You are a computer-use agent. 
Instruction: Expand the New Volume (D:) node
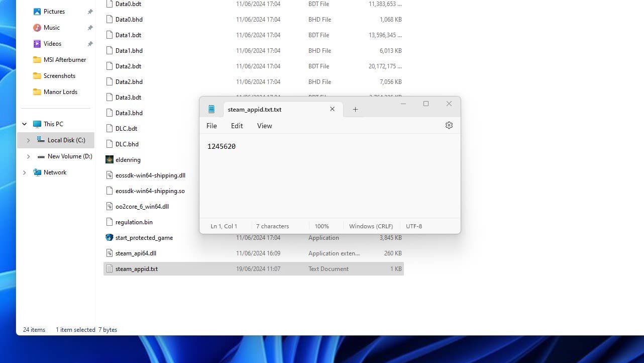pos(28,156)
